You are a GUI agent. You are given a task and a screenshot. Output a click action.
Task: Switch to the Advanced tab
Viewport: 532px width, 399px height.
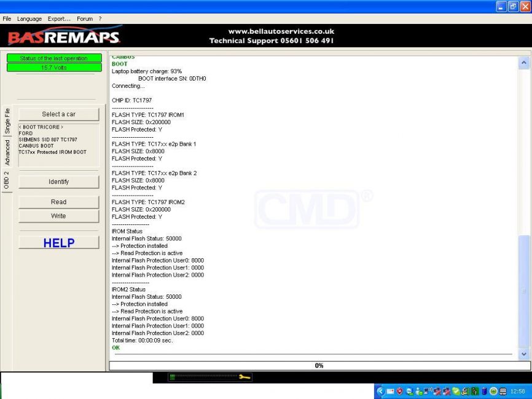[x=7, y=152]
